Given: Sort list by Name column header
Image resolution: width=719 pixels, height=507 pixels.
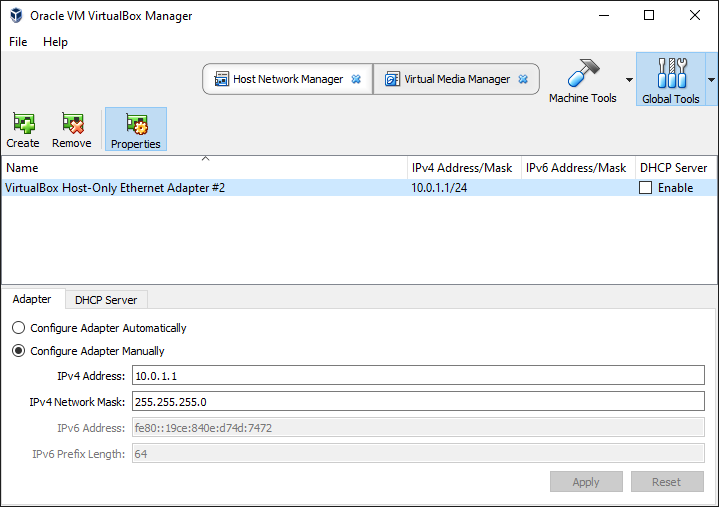Looking at the screenshot, I should pos(205,168).
